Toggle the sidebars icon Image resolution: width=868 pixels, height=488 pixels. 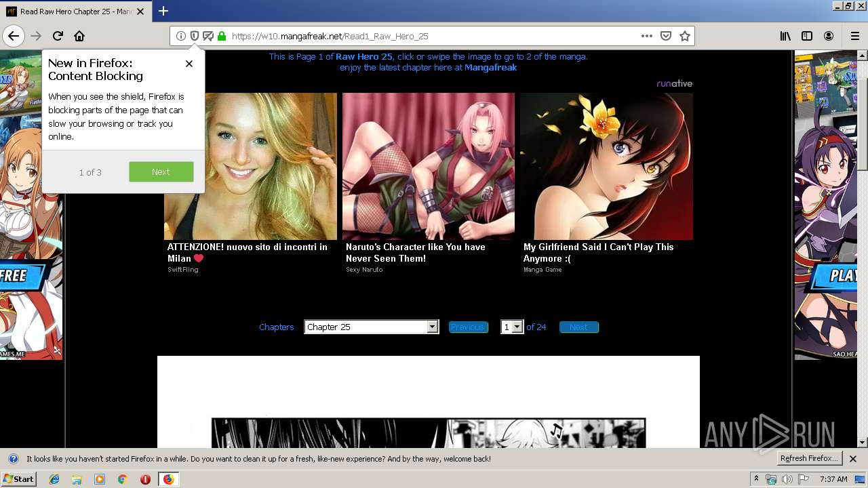(807, 36)
